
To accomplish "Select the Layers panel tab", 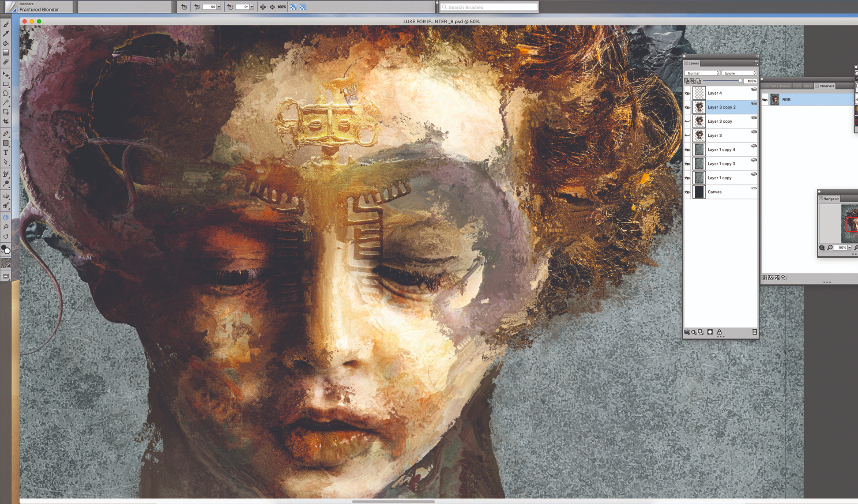I will click(692, 63).
